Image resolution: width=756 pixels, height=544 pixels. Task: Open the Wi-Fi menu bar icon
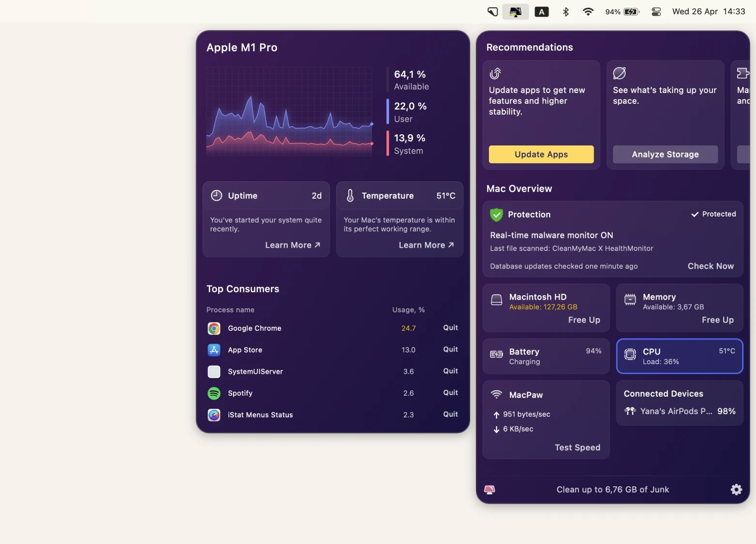coord(588,12)
